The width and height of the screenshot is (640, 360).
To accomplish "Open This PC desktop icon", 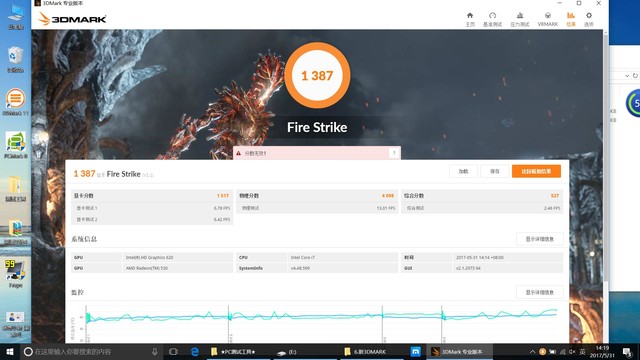I will coord(16,16).
